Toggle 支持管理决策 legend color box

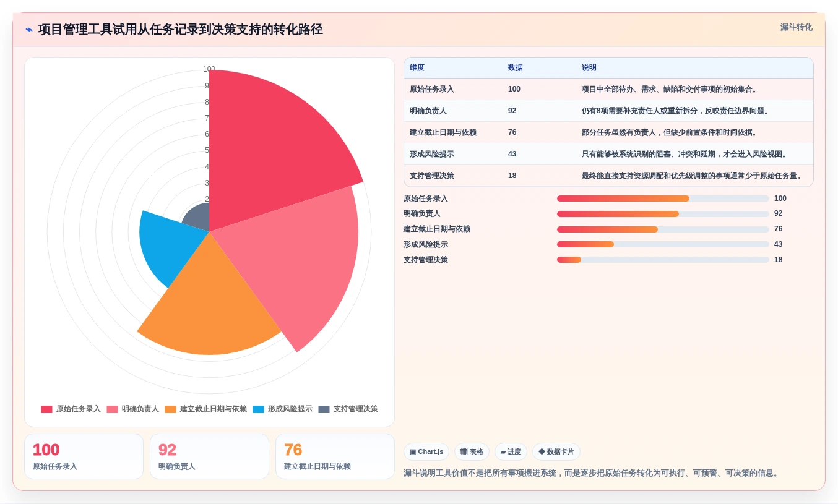coord(324,409)
